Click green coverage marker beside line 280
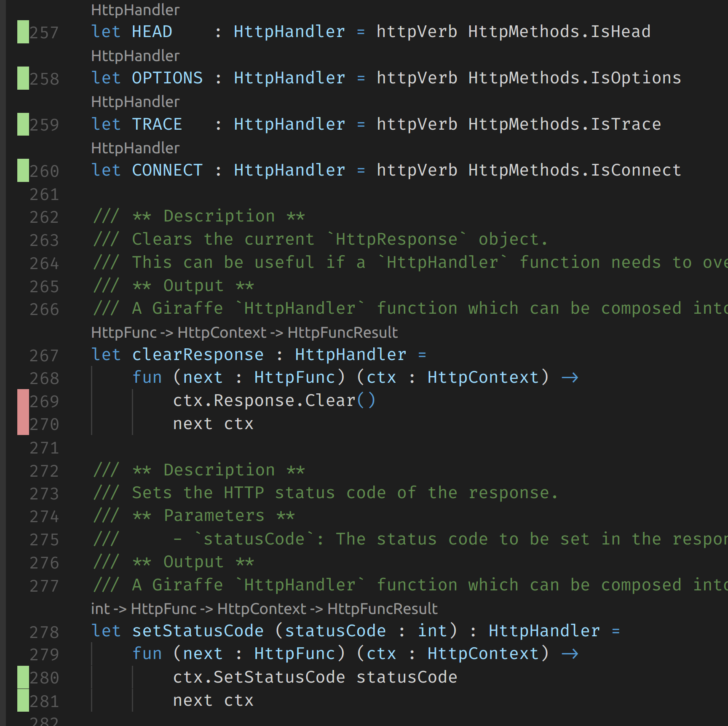This screenshot has height=726, width=728. pos(23,677)
